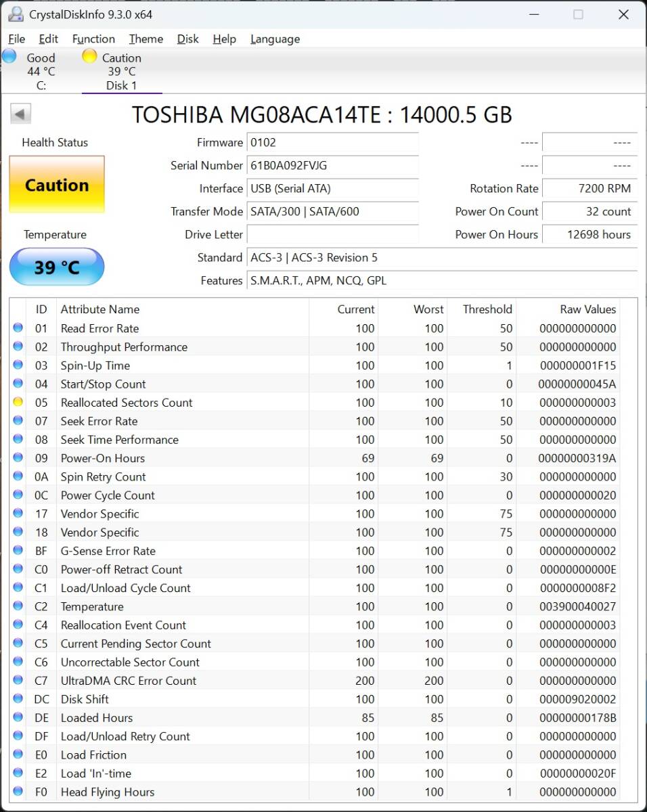
Task: Open the Function menu
Action: (93, 39)
